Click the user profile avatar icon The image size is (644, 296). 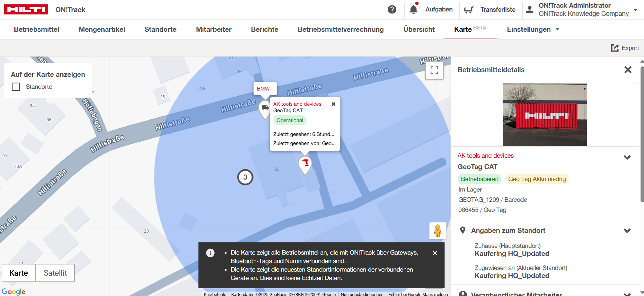pyautogui.click(x=530, y=10)
